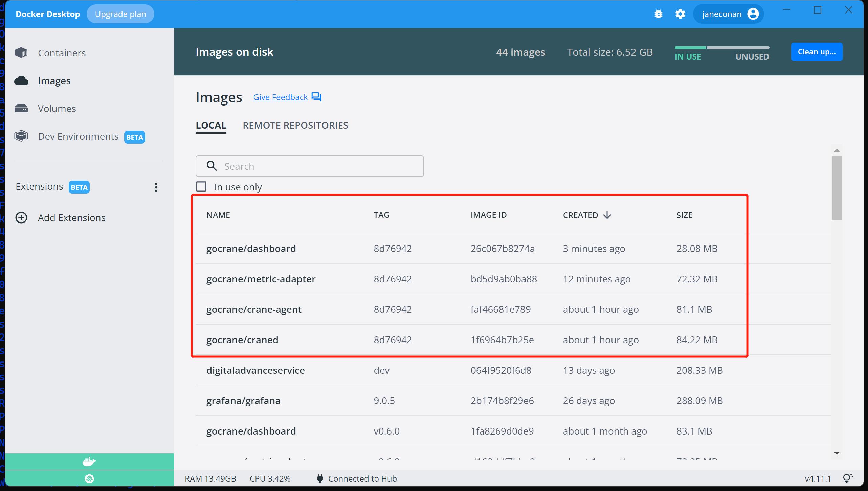Click the 9.0.5 tag of grafana
Screen dimensions: 868x491
(x=384, y=401)
